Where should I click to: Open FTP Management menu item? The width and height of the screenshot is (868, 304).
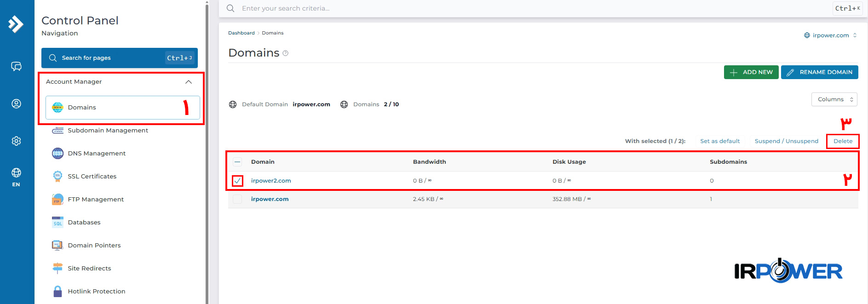click(96, 199)
